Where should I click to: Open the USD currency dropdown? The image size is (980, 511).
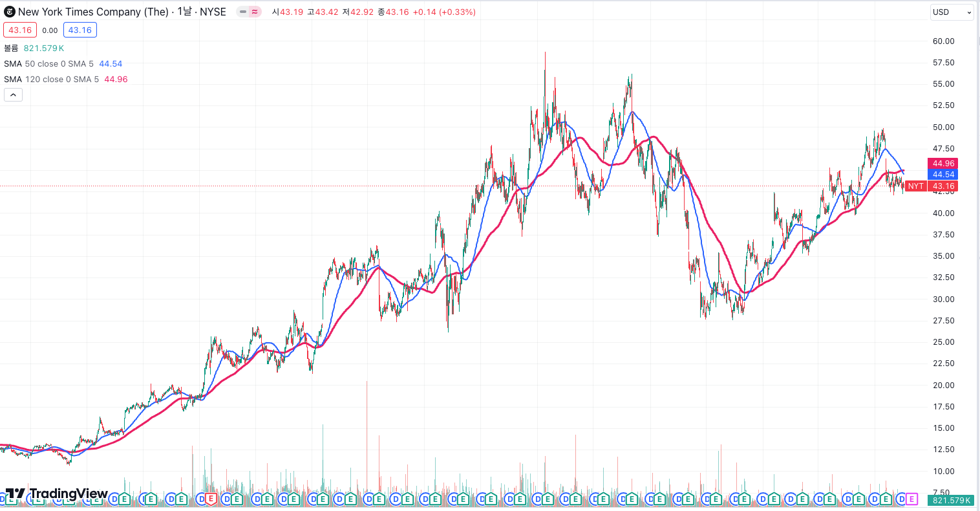click(x=952, y=12)
